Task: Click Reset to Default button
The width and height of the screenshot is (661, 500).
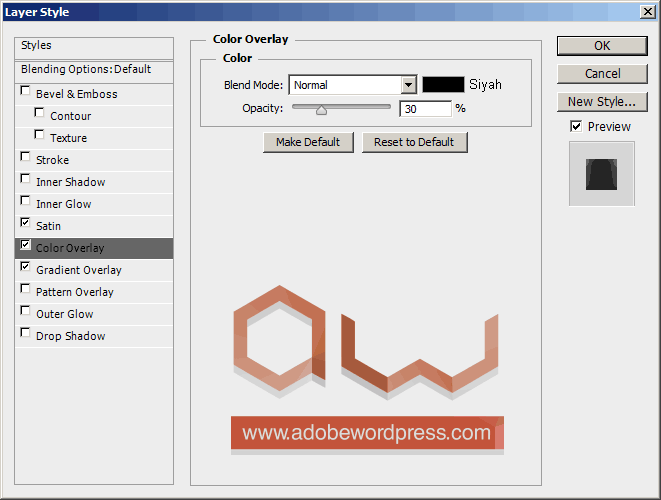Action: tap(414, 142)
